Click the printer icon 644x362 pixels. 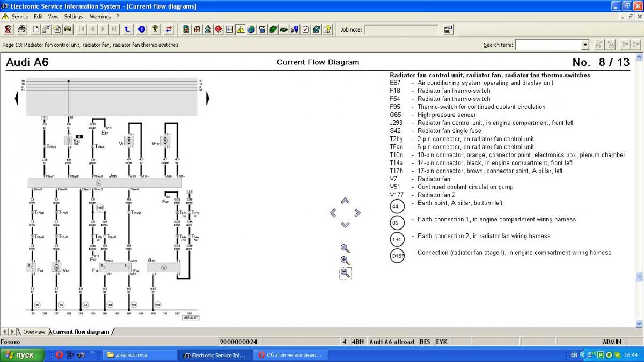(22, 29)
